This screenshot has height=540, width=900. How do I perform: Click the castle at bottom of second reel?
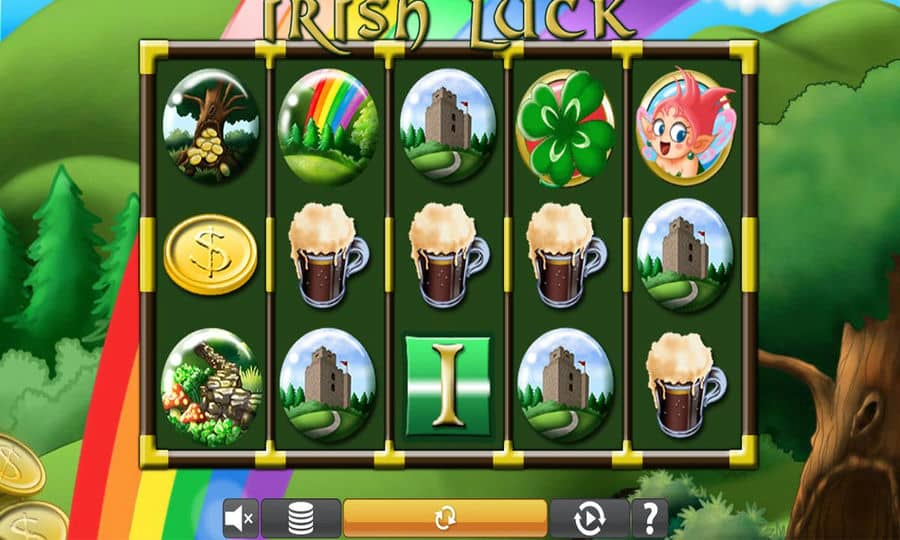328,384
